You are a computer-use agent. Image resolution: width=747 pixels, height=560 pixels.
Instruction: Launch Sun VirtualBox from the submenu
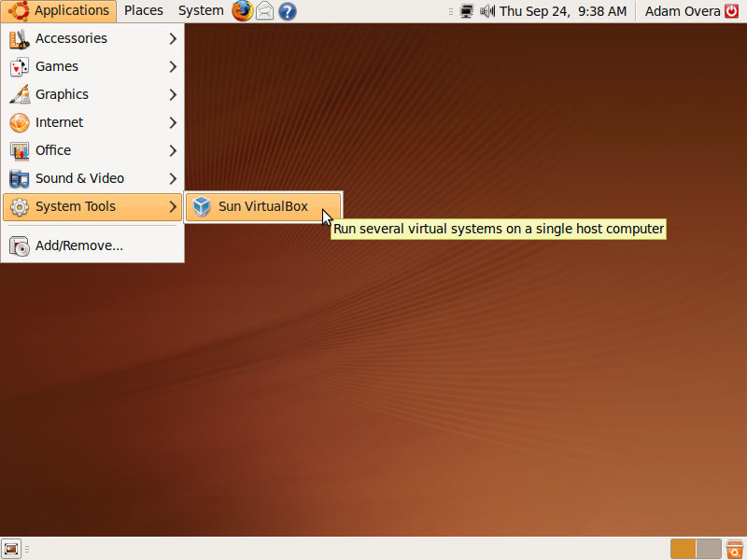tap(263, 206)
